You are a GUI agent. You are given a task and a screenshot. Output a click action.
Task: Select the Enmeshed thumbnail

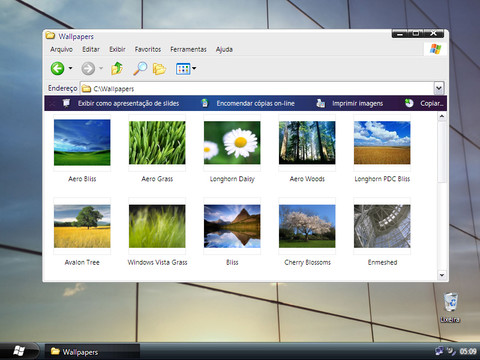(x=382, y=226)
